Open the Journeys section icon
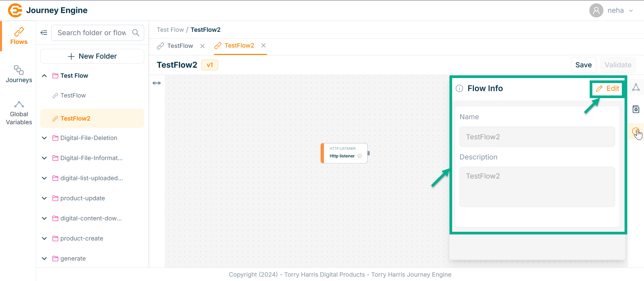Screen dimensions: 644x281 pyautogui.click(x=19, y=74)
